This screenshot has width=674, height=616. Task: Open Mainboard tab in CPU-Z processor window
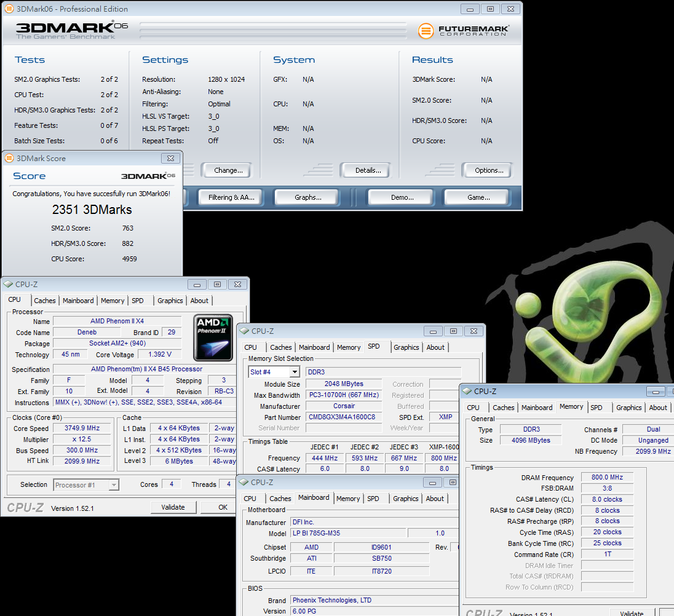click(78, 301)
